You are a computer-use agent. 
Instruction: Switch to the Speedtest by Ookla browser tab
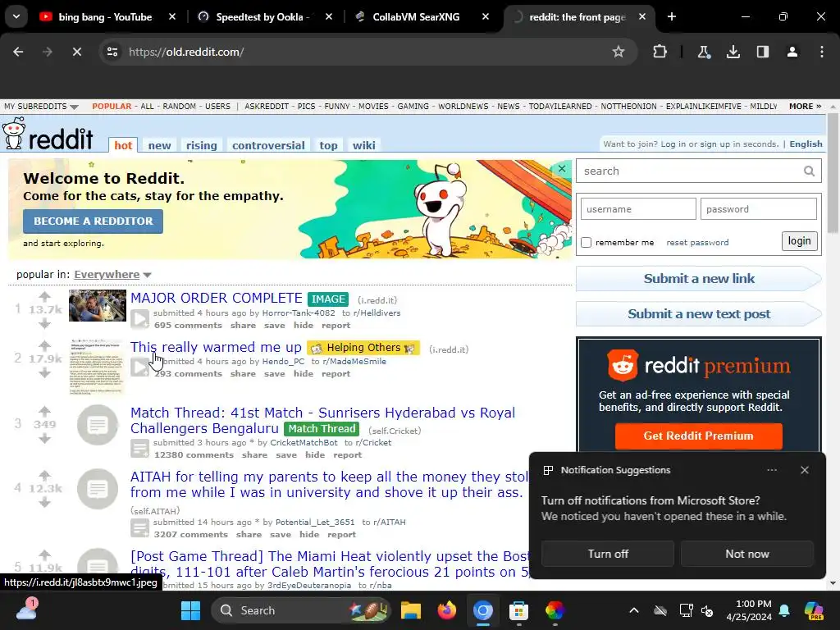click(264, 17)
